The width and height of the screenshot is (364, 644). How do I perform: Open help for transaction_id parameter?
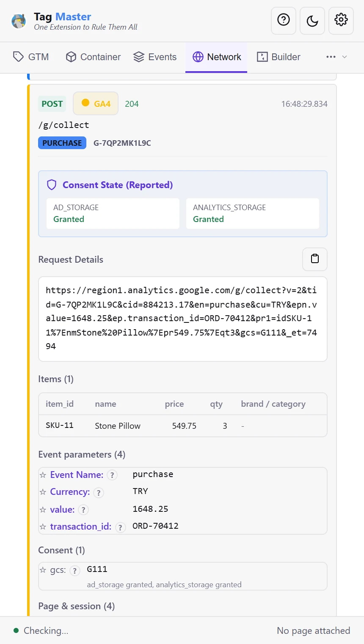[121, 527]
